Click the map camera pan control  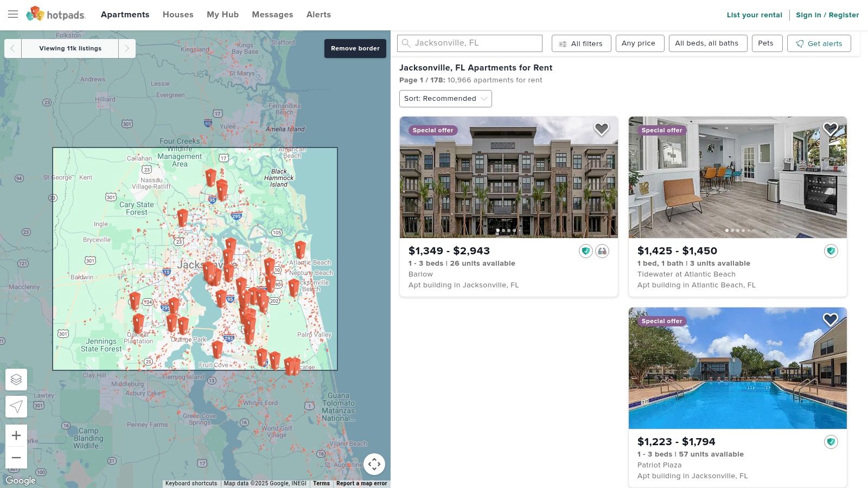point(374,464)
